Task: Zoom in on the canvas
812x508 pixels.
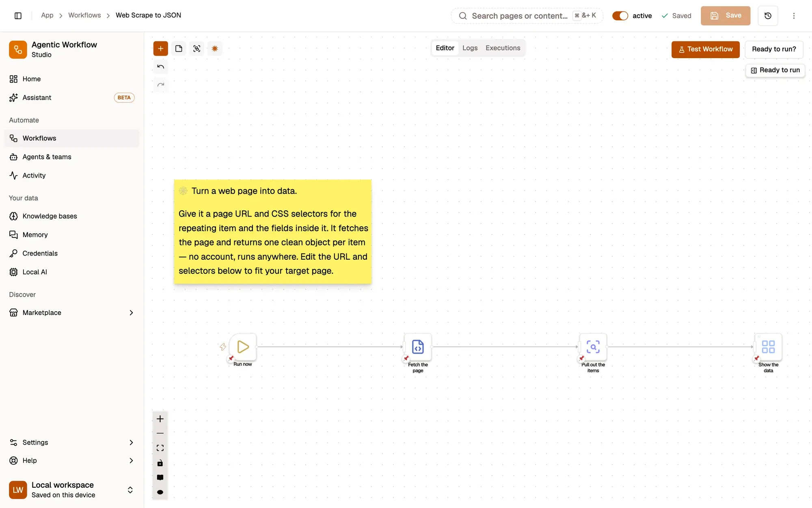Action: 160,419
